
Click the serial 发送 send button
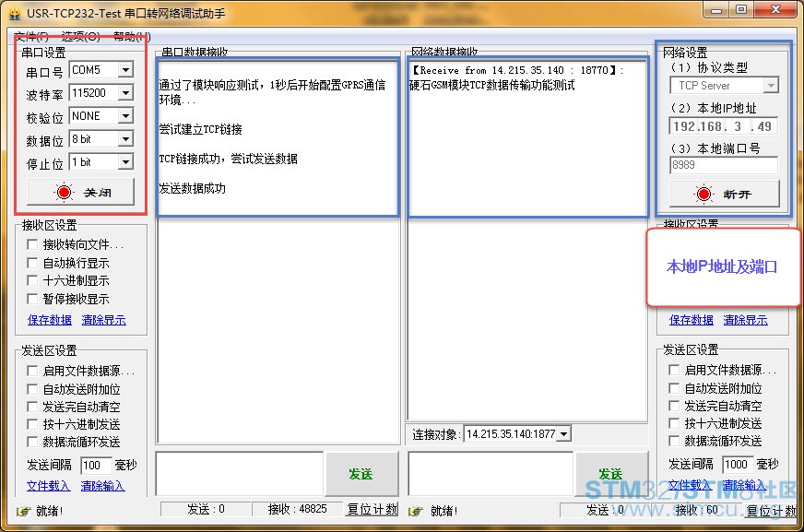tap(361, 474)
